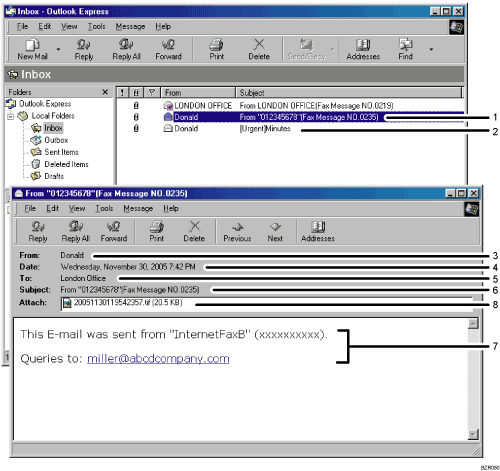Select the Sent Items folder
The image size is (500, 471).
(x=61, y=152)
